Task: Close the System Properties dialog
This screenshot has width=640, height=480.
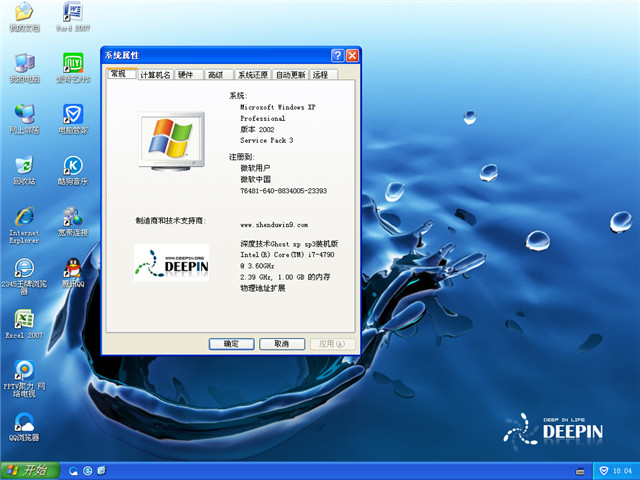Action: tap(352, 55)
